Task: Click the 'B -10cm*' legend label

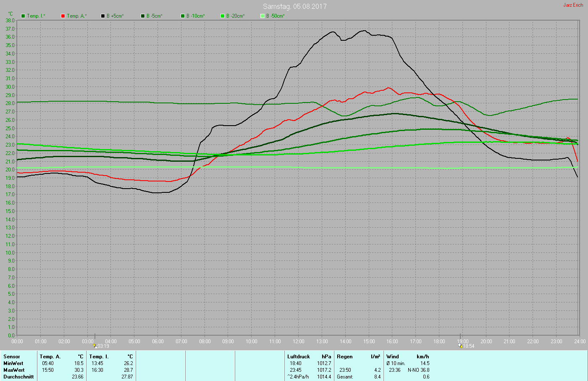Action: click(196, 16)
